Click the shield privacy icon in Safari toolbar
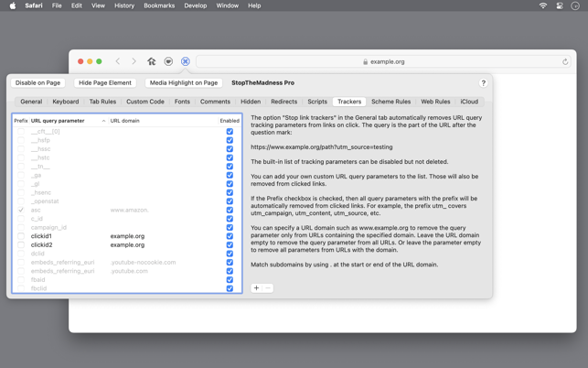The width and height of the screenshot is (588, 368). click(x=168, y=61)
